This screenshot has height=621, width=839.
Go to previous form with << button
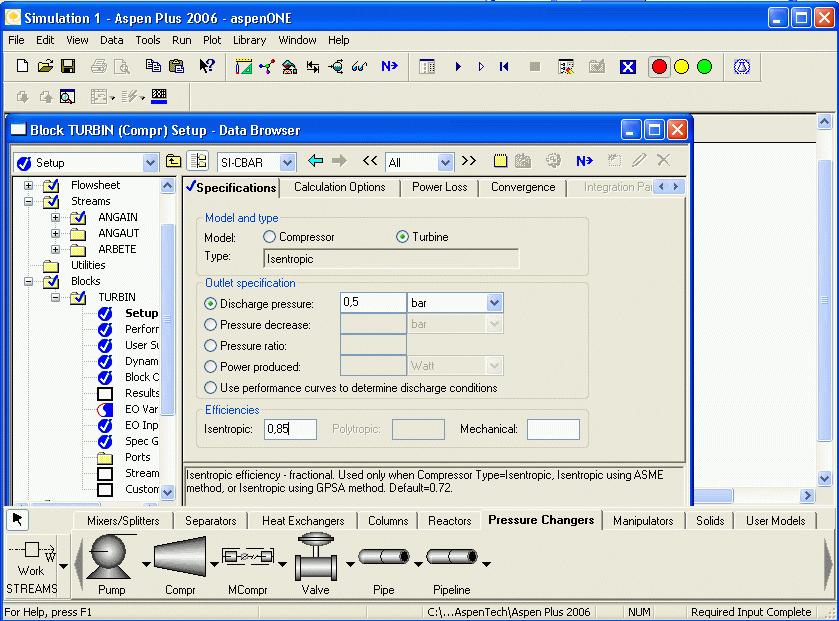point(370,160)
